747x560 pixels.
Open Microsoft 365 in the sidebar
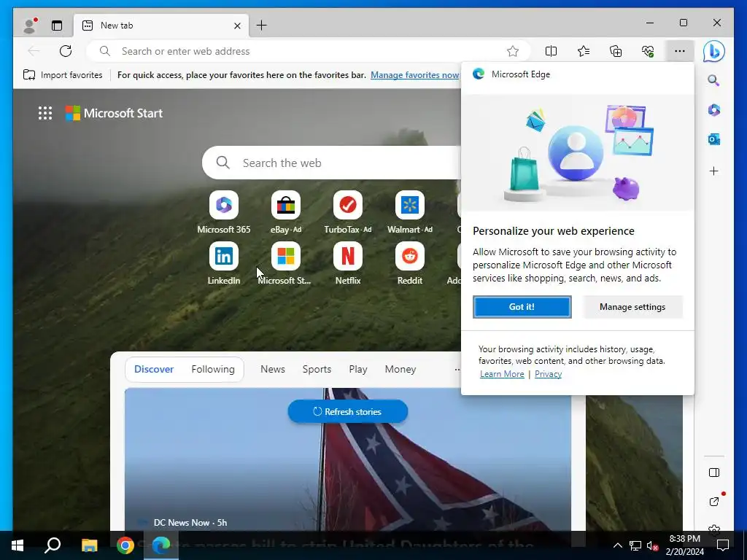[713, 110]
